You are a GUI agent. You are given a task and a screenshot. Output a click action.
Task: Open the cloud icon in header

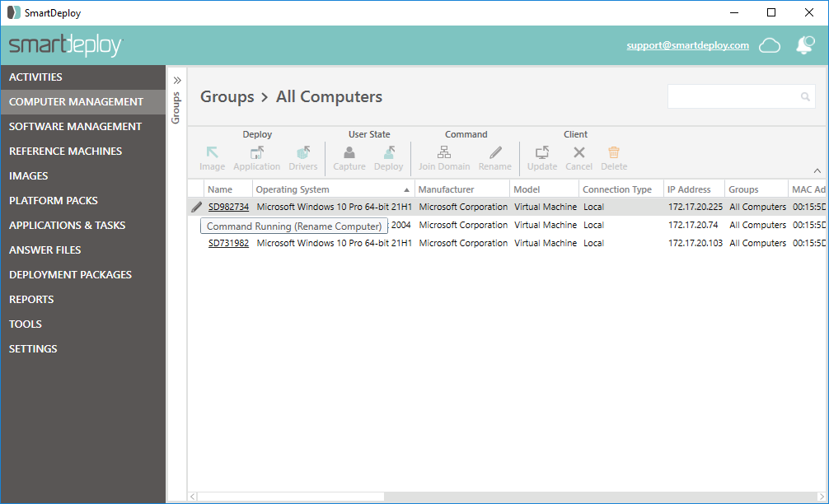coord(769,45)
